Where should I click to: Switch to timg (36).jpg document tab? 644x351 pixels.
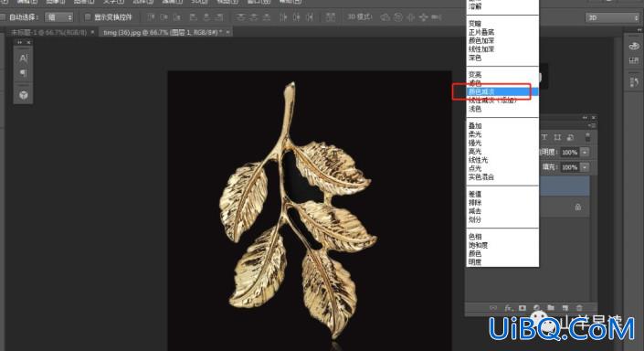(163, 32)
